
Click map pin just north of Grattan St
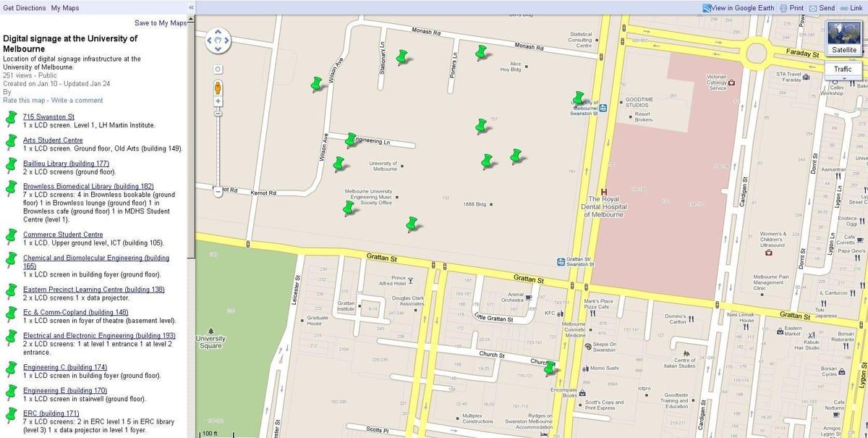pyautogui.click(x=412, y=224)
